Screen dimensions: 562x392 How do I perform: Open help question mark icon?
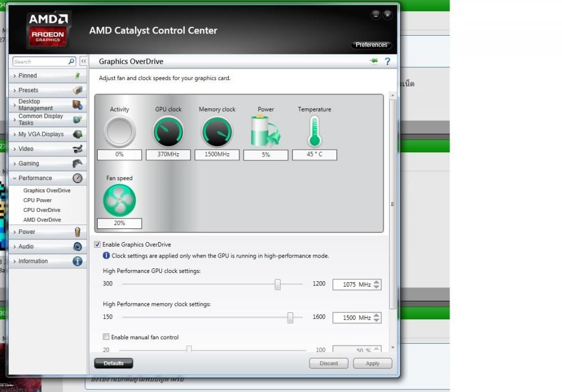tap(387, 61)
